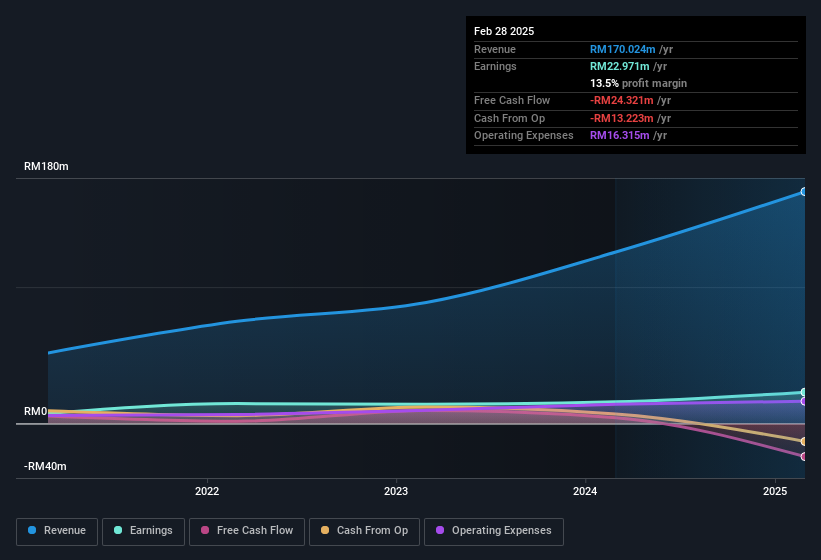
Task: Click the 2023 x-axis label
Action: pos(396,491)
